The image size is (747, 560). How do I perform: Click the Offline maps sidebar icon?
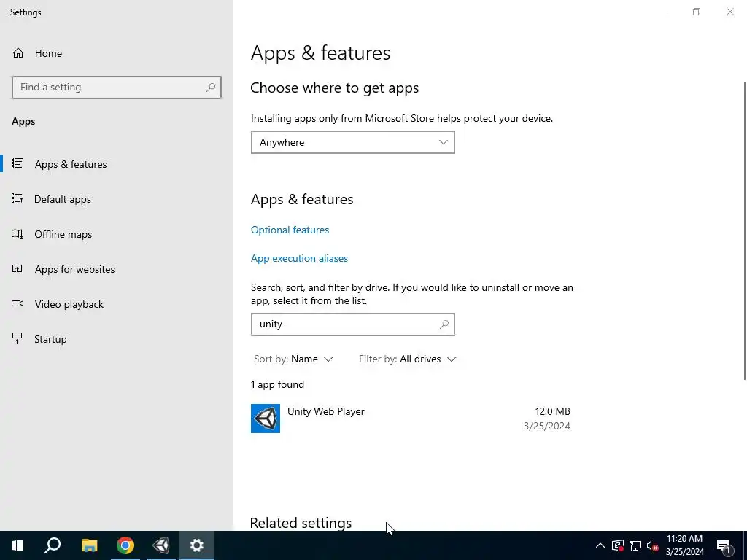pos(18,234)
